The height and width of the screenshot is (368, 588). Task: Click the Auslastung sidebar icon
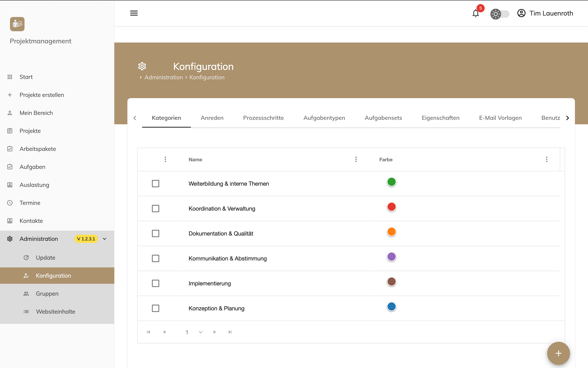(x=10, y=185)
